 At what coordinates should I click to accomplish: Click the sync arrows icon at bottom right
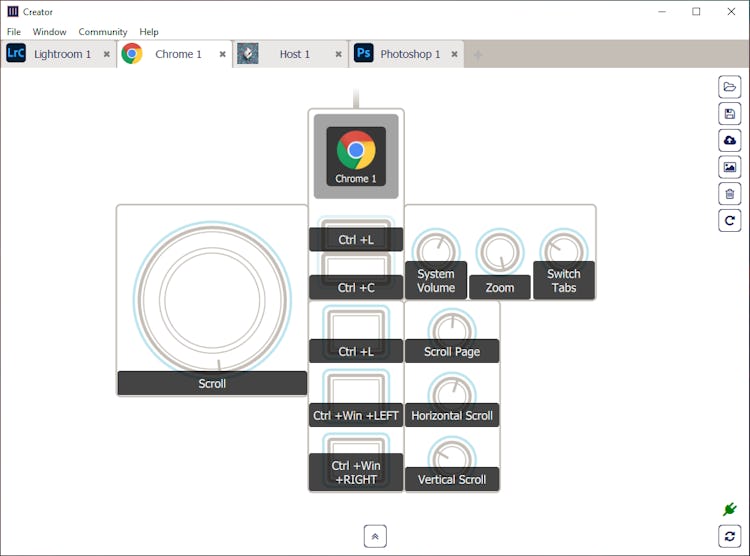coord(729,536)
